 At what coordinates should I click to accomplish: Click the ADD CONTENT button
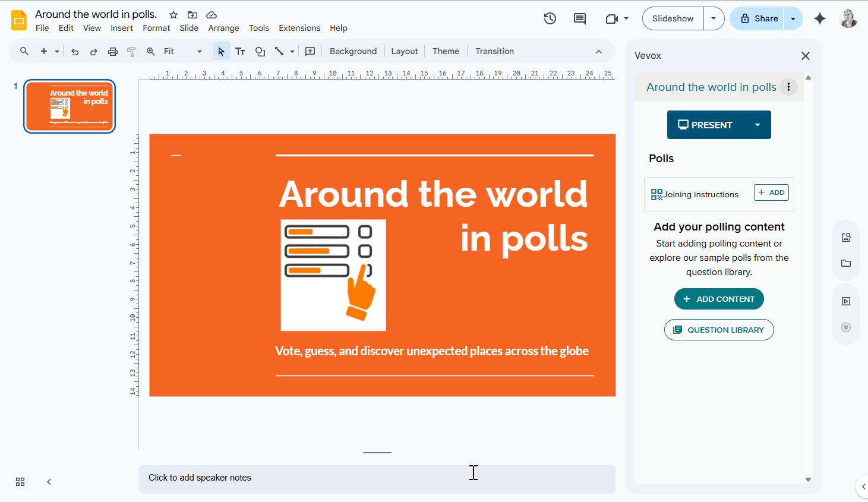719,299
